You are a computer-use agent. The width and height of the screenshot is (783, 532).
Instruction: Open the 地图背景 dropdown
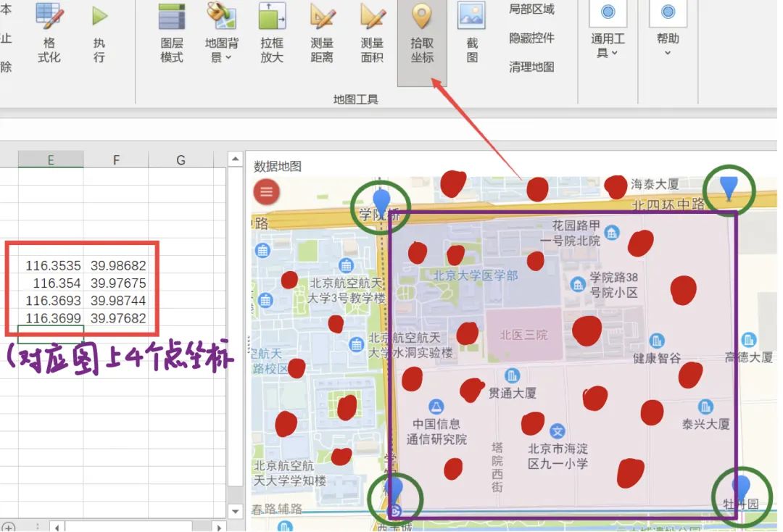tap(222, 33)
